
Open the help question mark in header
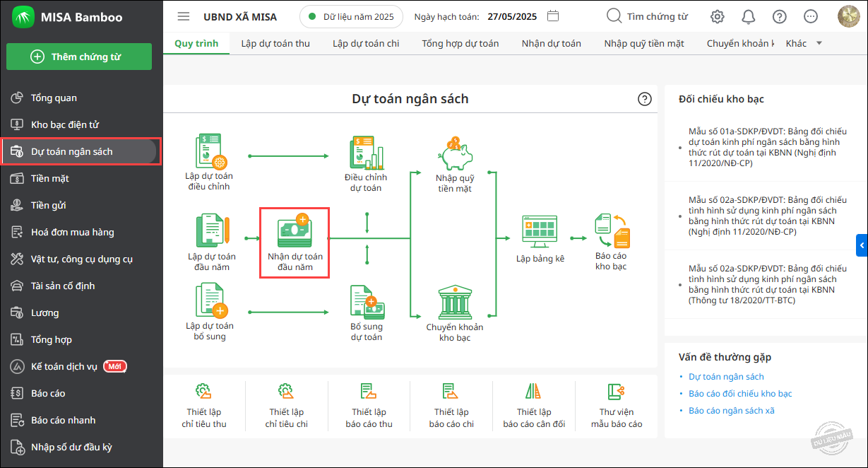pyautogui.click(x=780, y=16)
